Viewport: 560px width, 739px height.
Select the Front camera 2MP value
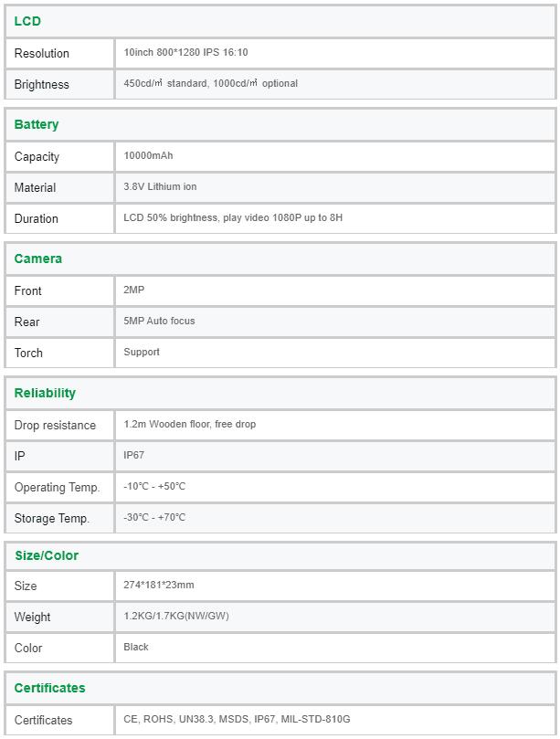(x=134, y=290)
